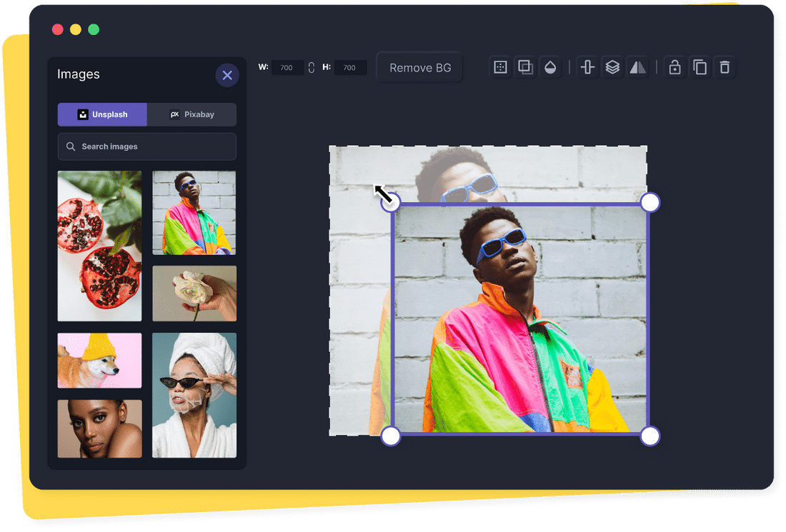
Task: Select the transparency grid tool icon
Action: [x=500, y=66]
